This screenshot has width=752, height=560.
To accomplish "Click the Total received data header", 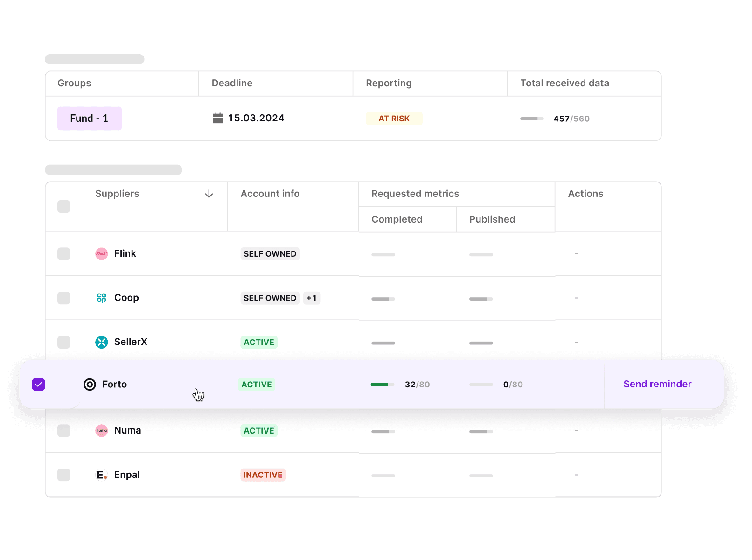I will (564, 83).
